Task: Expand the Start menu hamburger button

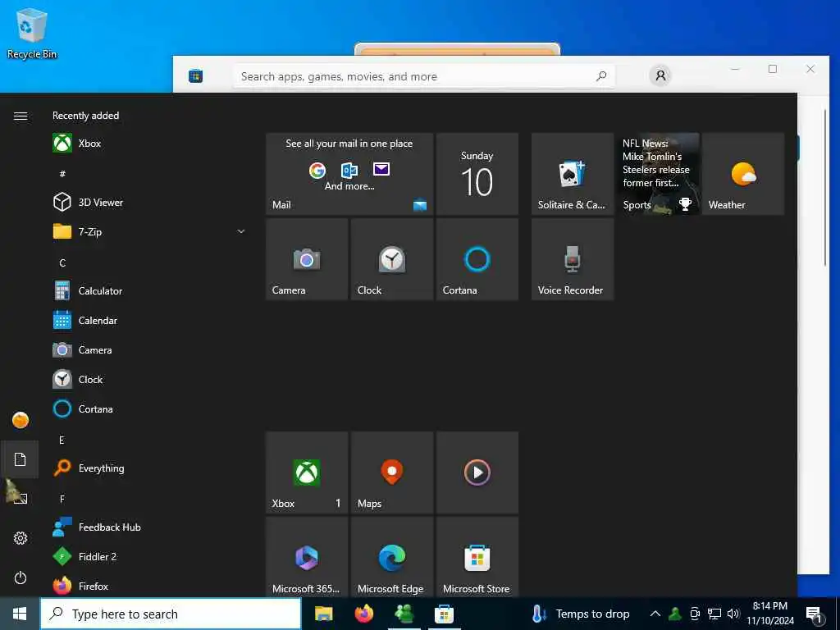Action: point(21,116)
